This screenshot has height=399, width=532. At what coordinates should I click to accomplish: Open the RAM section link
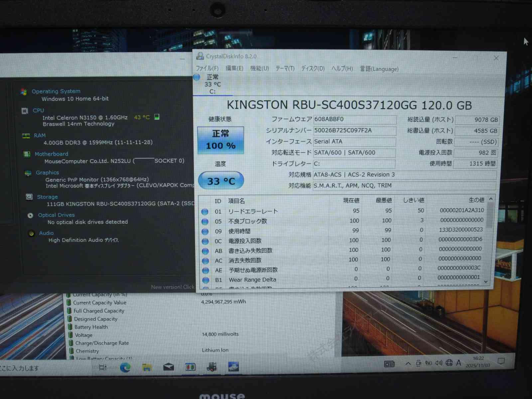pos(40,135)
